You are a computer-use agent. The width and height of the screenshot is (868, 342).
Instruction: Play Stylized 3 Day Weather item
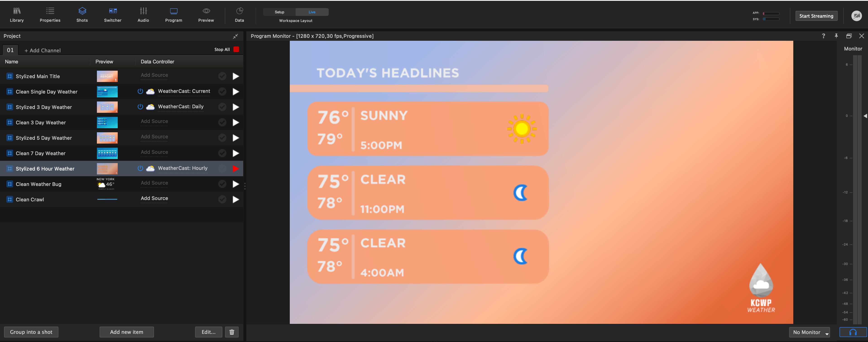click(236, 107)
